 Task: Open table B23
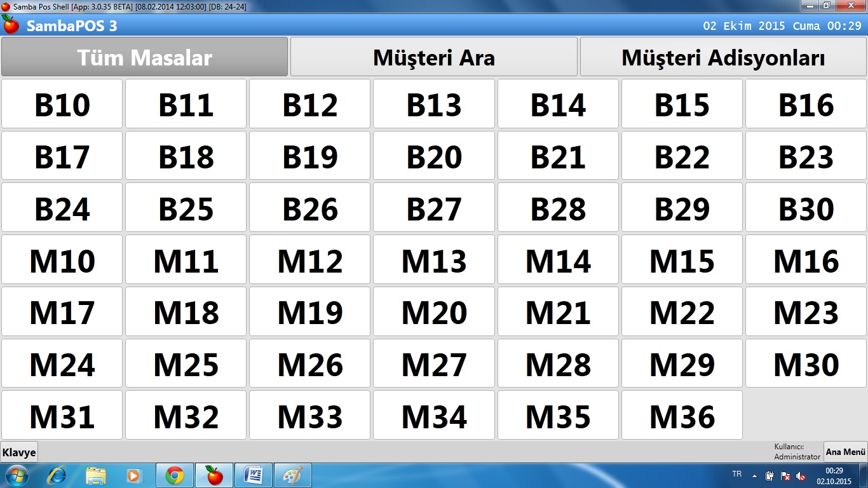click(x=806, y=156)
